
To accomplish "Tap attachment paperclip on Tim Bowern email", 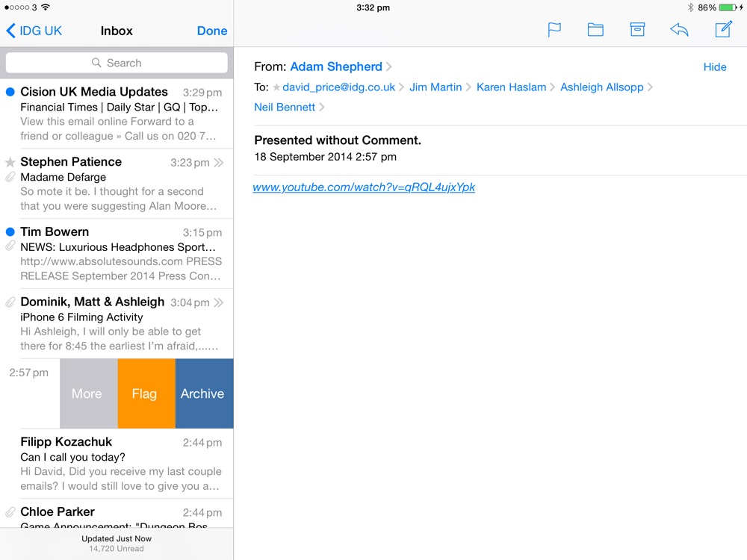I will [10, 246].
